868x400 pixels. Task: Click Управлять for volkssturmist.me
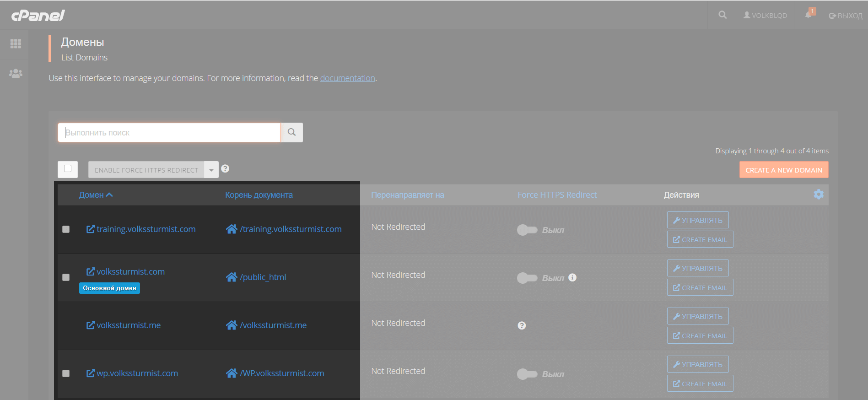698,316
